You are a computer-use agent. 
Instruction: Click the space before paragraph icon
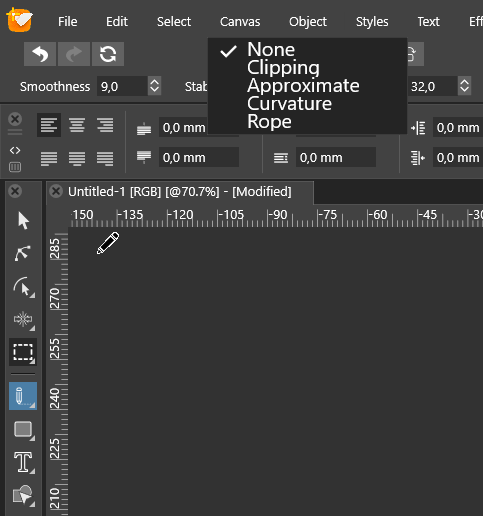tap(144, 128)
